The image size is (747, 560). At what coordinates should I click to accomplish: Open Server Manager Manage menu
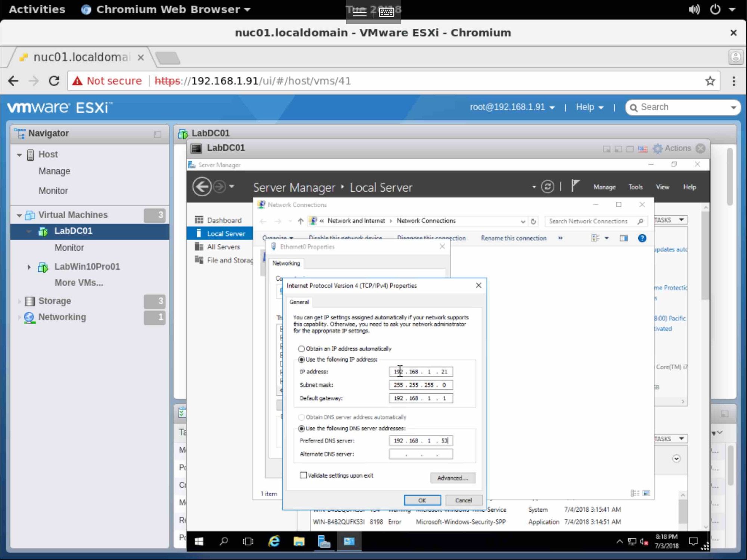[604, 187]
